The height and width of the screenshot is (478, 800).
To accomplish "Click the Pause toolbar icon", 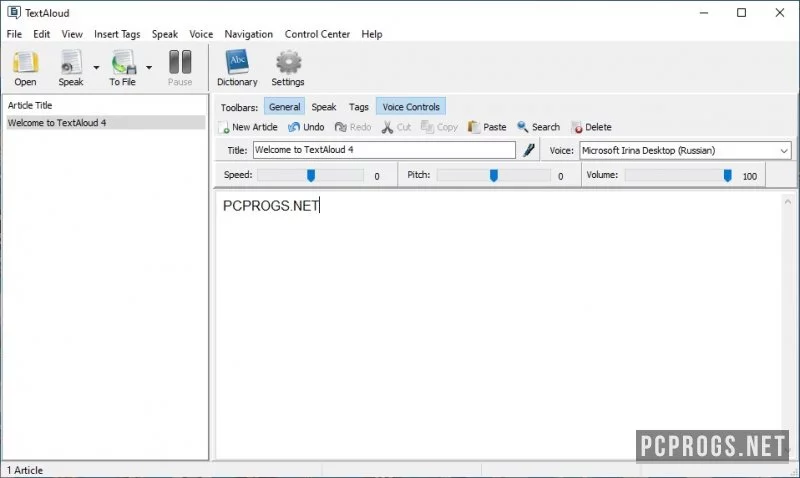I will pos(180,68).
